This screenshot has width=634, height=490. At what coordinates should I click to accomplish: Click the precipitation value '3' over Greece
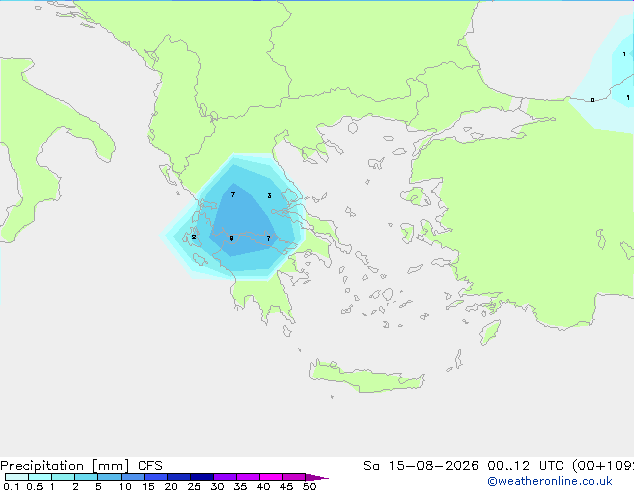[270, 196]
